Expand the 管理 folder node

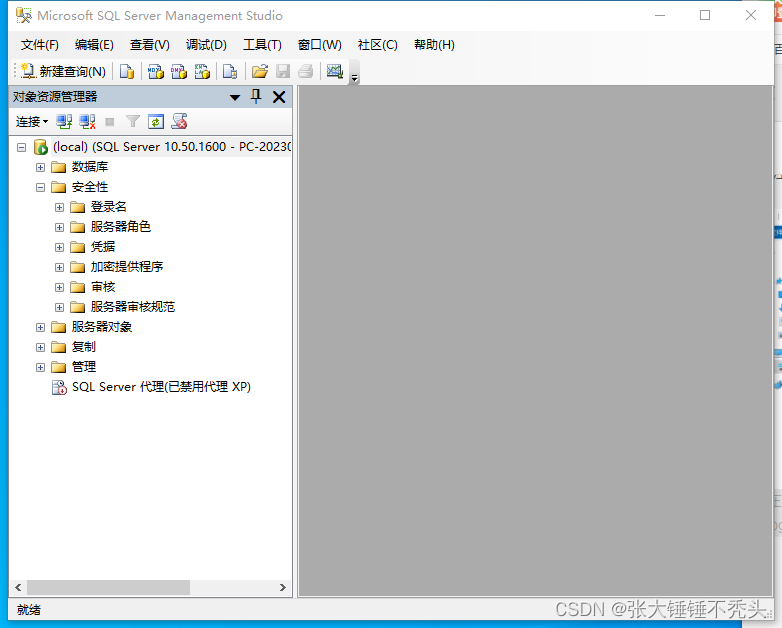(x=40, y=367)
